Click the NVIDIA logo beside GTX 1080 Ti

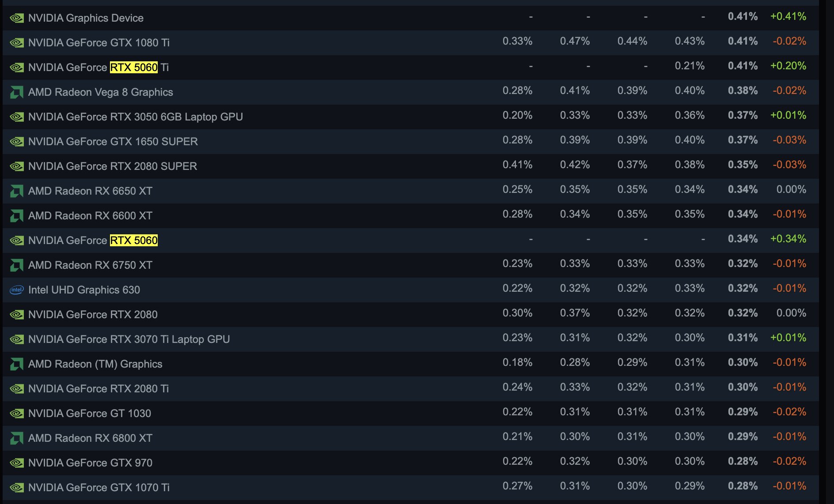17,43
